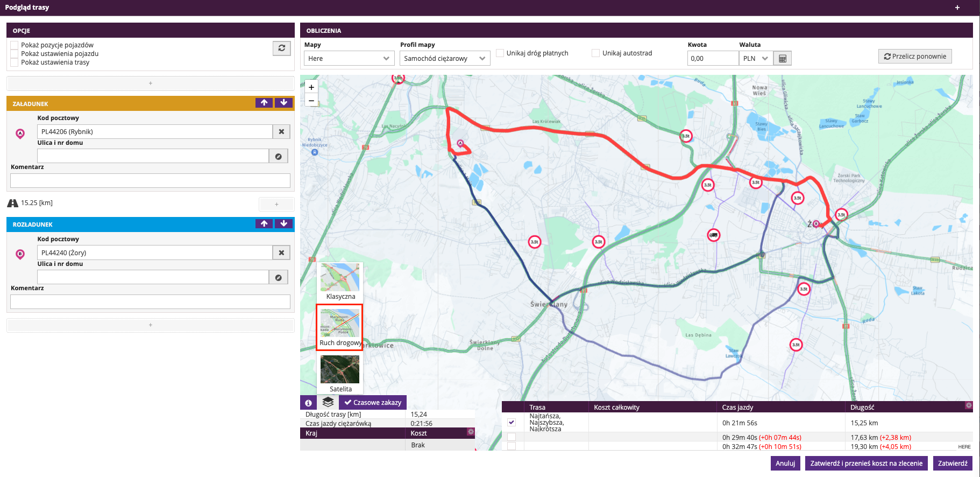Click Zatwierdź i przenieś koszt na zlecenie
Viewport: 980px width, 477px height.
point(866,463)
